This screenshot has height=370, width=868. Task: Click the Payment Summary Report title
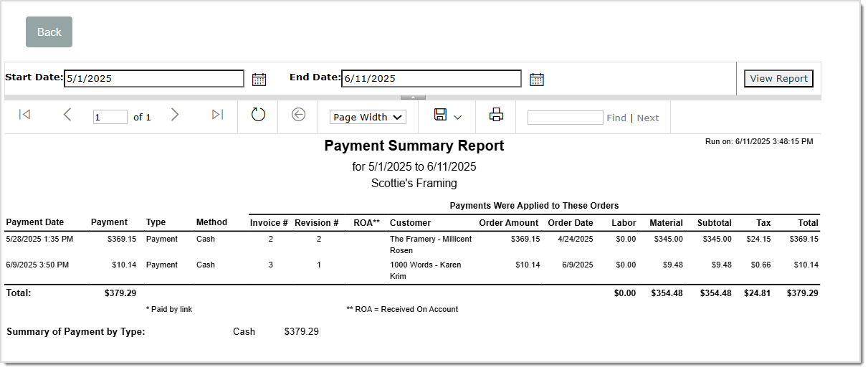pyautogui.click(x=414, y=146)
